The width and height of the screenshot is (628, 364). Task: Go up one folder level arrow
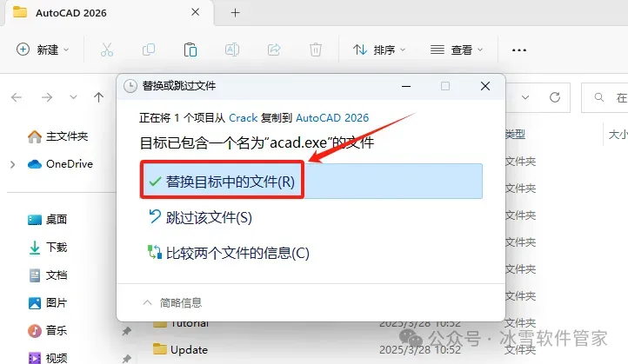click(98, 97)
